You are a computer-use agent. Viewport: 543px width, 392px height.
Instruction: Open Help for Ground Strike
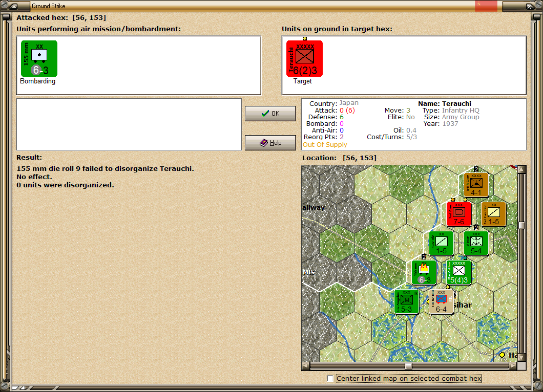(x=270, y=143)
